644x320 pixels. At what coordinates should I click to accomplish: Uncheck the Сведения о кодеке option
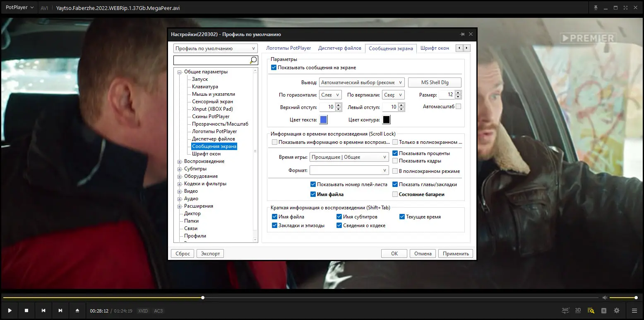(x=339, y=225)
